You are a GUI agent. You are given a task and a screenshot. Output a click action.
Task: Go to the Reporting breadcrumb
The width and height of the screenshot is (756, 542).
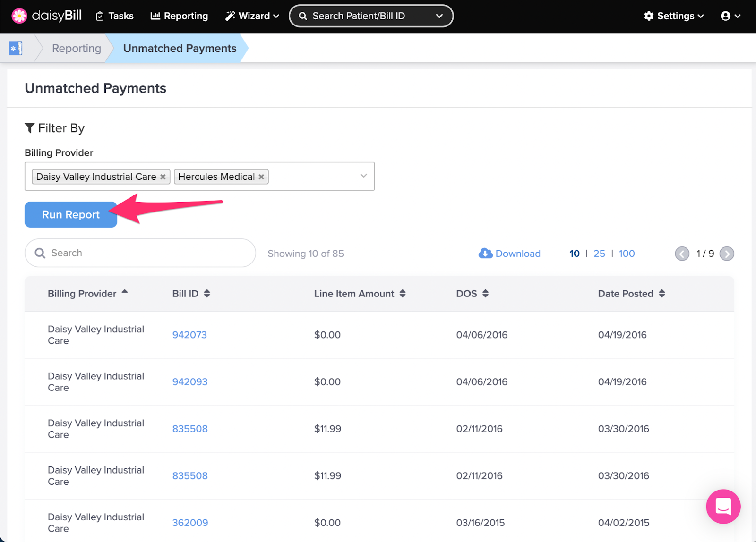pos(77,48)
